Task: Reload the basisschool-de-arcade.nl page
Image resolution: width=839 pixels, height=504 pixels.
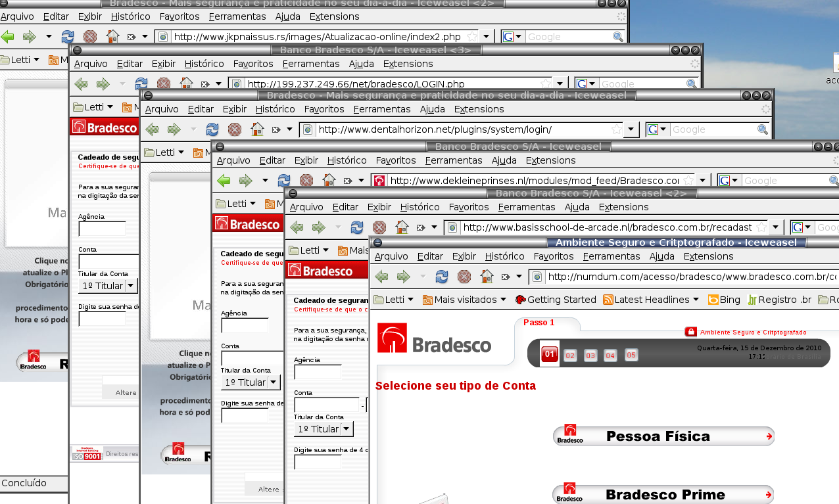Action: (x=357, y=227)
